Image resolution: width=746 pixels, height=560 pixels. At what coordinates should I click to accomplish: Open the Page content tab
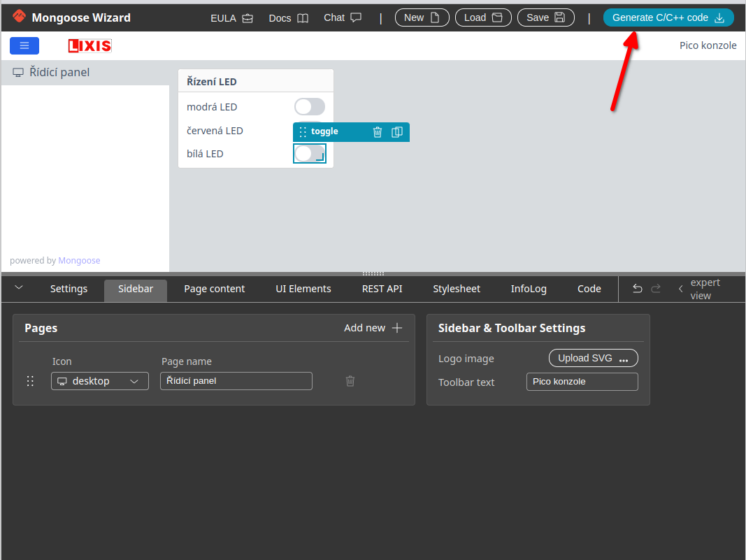pyautogui.click(x=215, y=289)
